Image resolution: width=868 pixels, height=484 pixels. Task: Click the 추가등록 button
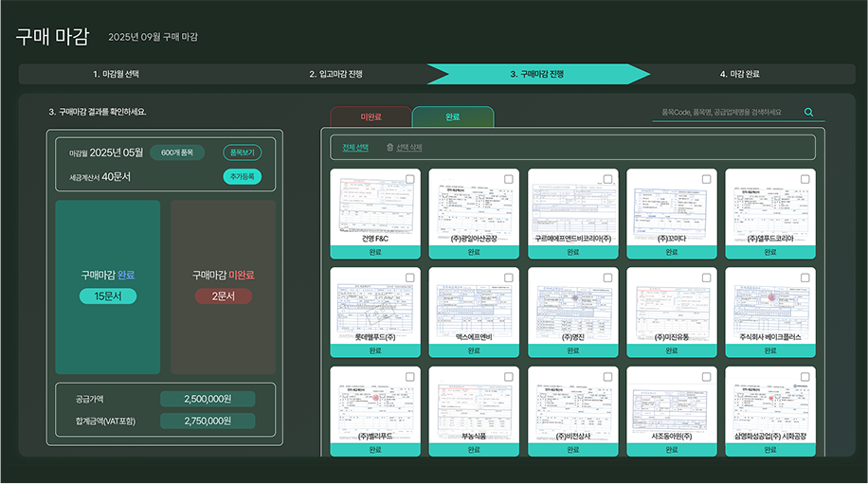coord(243,176)
